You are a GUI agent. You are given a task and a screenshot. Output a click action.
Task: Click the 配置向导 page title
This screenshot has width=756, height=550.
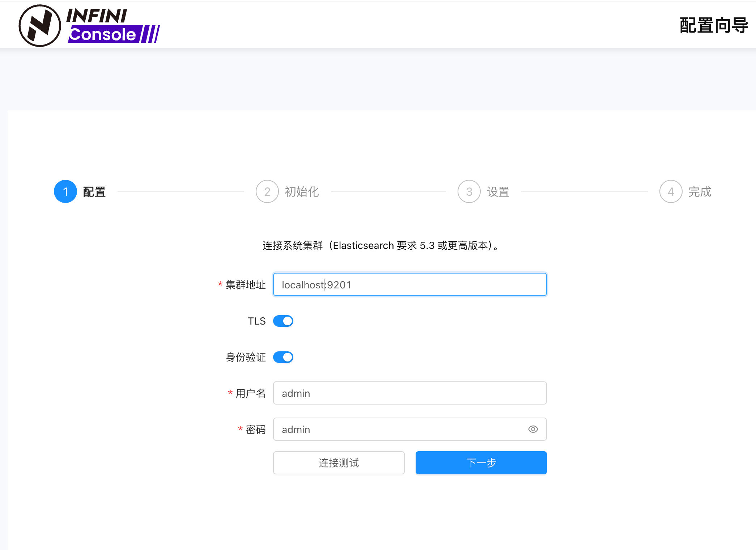point(713,25)
